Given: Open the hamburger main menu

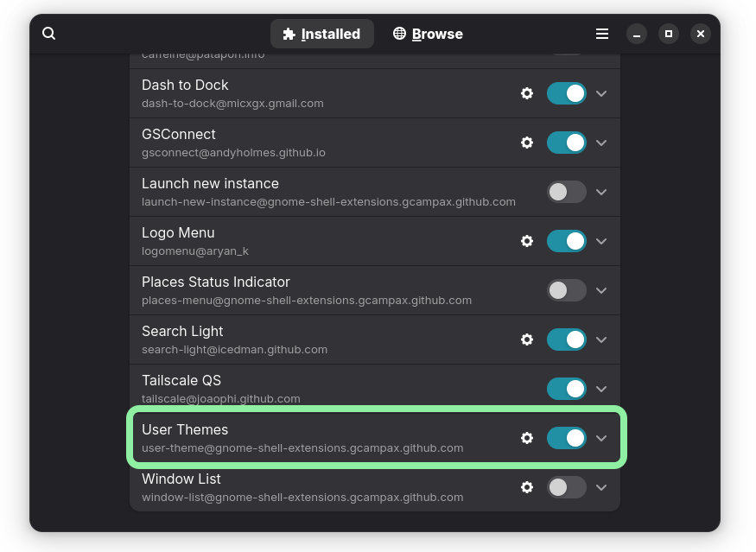Looking at the screenshot, I should tap(602, 34).
